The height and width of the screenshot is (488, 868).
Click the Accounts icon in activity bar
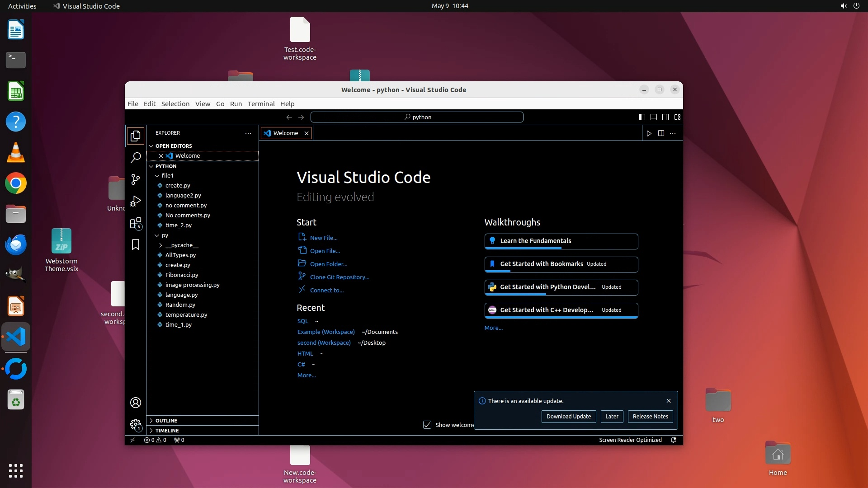click(x=135, y=403)
